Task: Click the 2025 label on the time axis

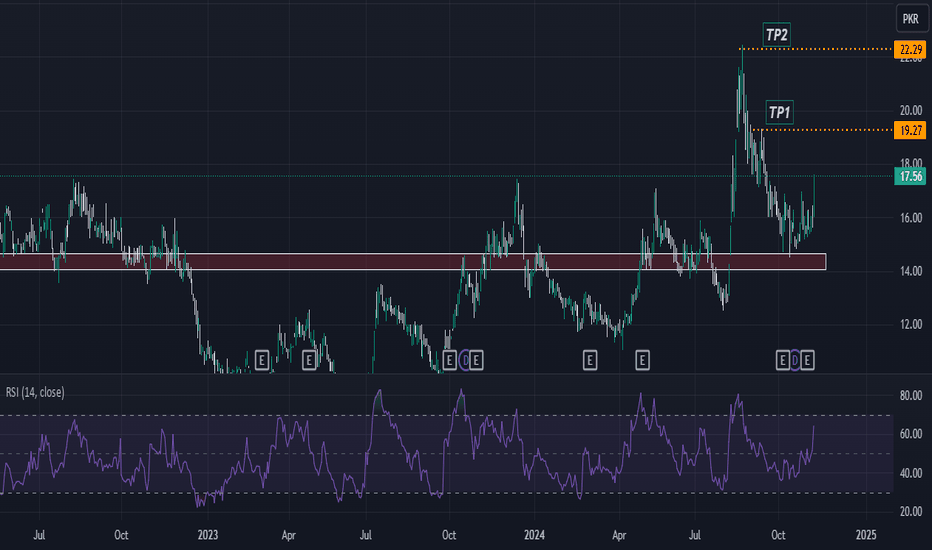Action: (866, 535)
